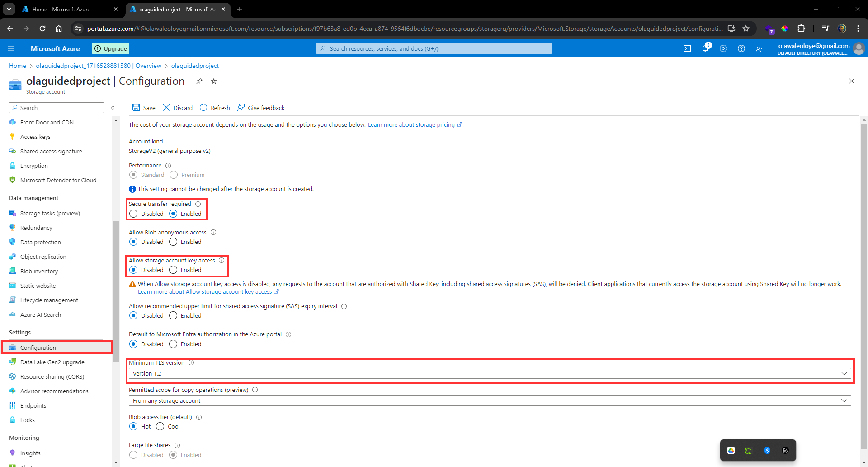
Task: Reload the page with the browser button
Action: pos(42,29)
